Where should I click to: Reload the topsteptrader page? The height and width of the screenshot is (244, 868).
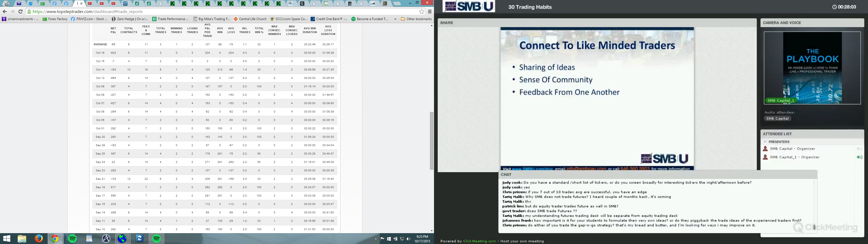21,11
